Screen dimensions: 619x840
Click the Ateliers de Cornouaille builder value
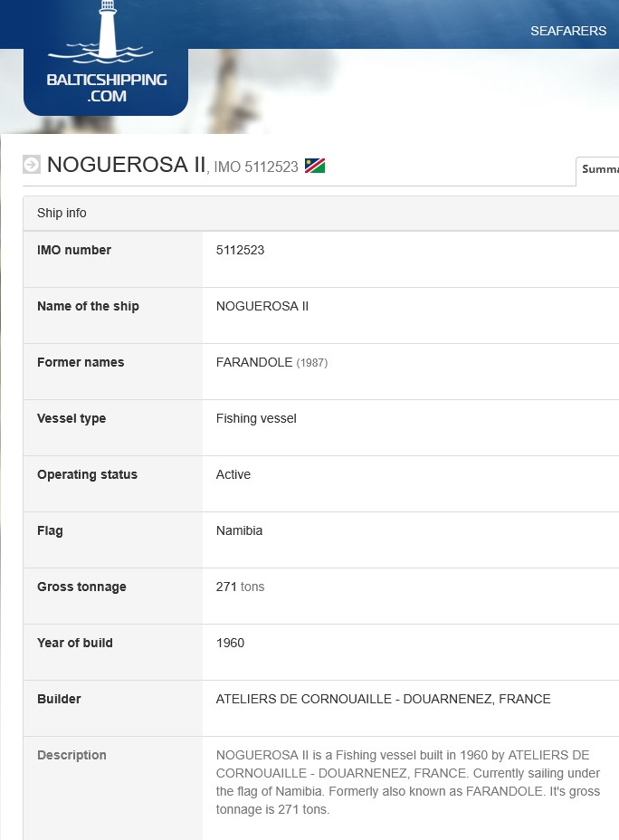[x=383, y=699]
